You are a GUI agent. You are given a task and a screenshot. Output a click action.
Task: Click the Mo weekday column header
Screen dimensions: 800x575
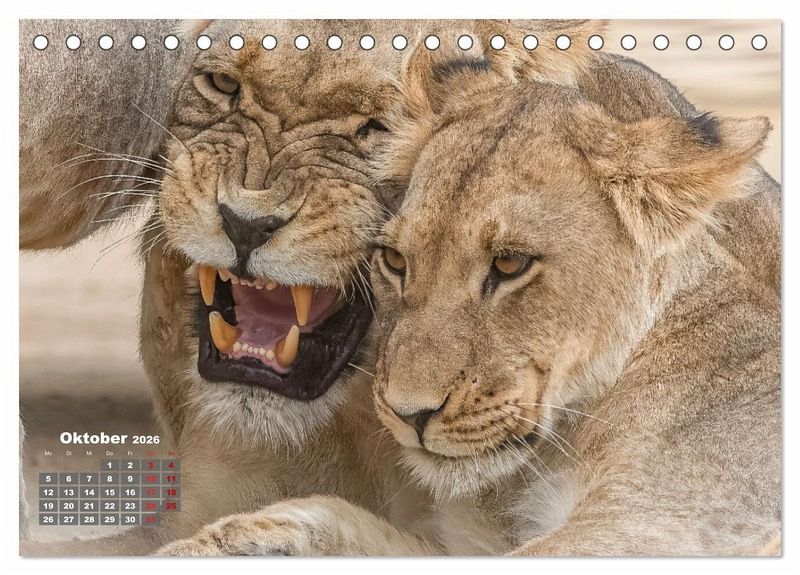tap(48, 453)
